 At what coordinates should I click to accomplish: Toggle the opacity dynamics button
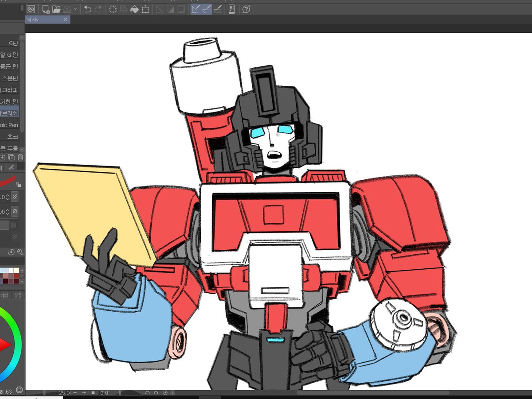pos(15,211)
